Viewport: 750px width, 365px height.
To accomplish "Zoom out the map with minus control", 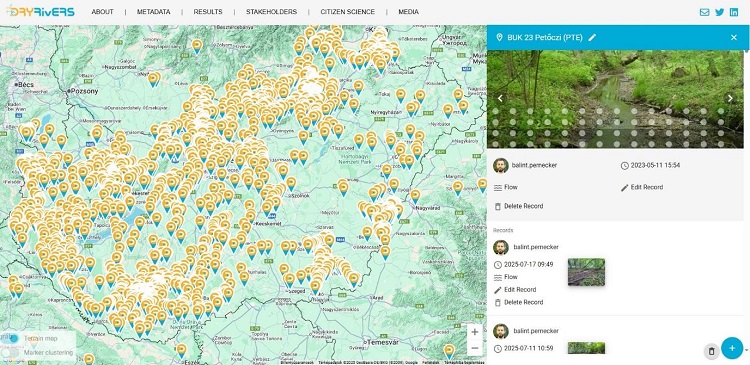I will pos(474,348).
